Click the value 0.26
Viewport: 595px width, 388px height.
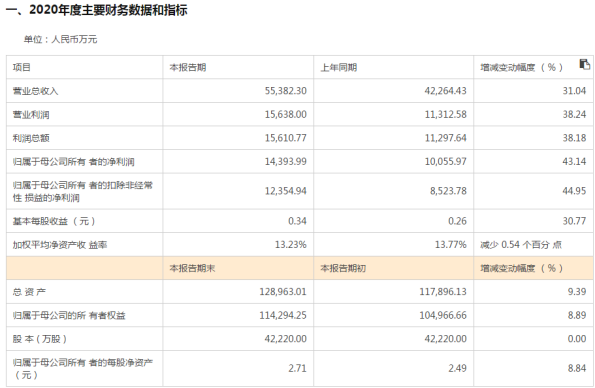457,221
